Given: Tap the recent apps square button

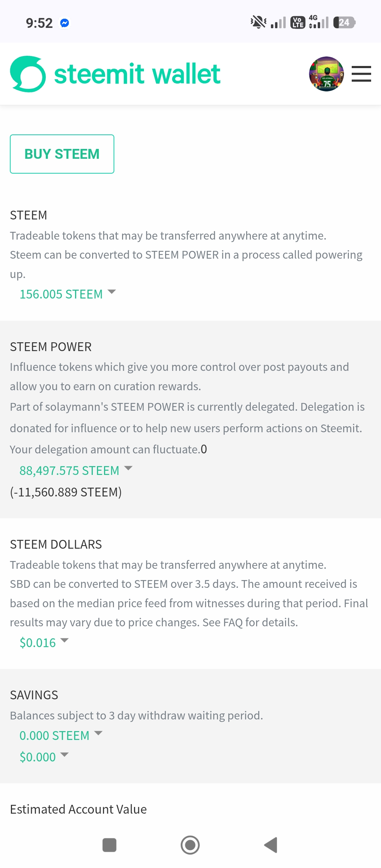Looking at the screenshot, I should click(109, 845).
